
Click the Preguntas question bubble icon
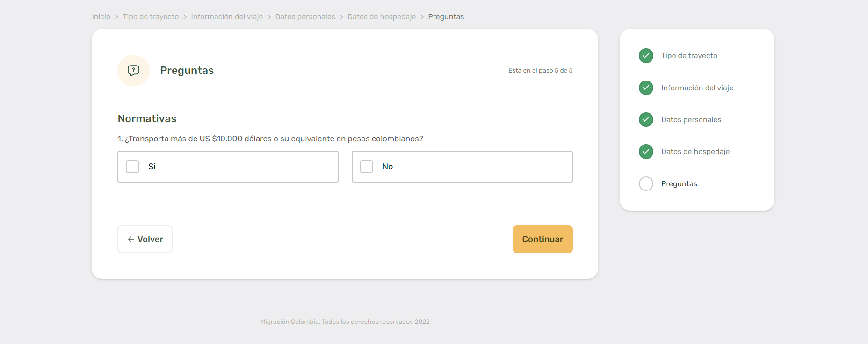[x=133, y=71]
